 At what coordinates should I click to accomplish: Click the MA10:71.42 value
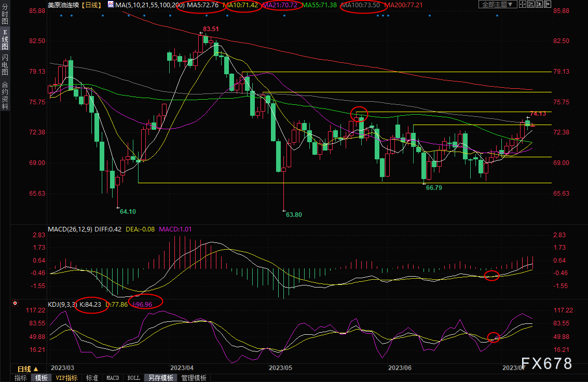tap(240, 5)
